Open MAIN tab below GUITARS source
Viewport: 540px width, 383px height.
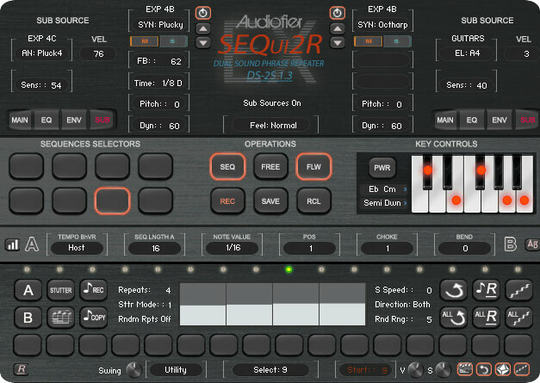(x=445, y=120)
